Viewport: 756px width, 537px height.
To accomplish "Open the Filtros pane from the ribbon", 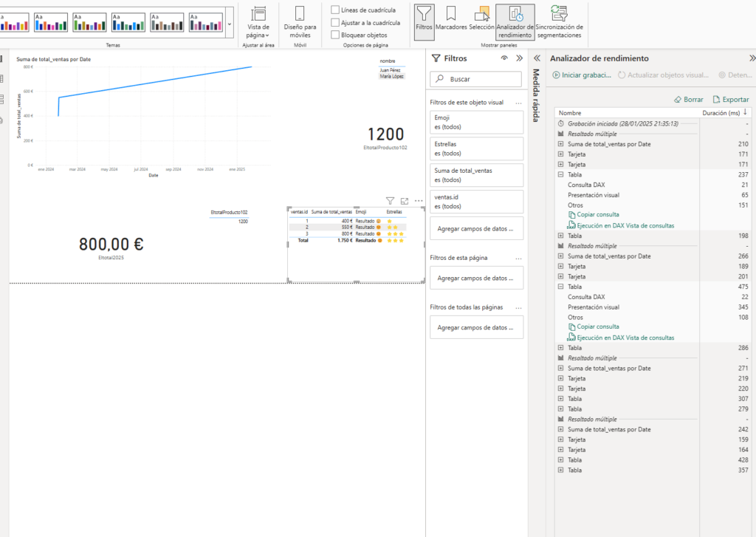I will click(x=424, y=19).
